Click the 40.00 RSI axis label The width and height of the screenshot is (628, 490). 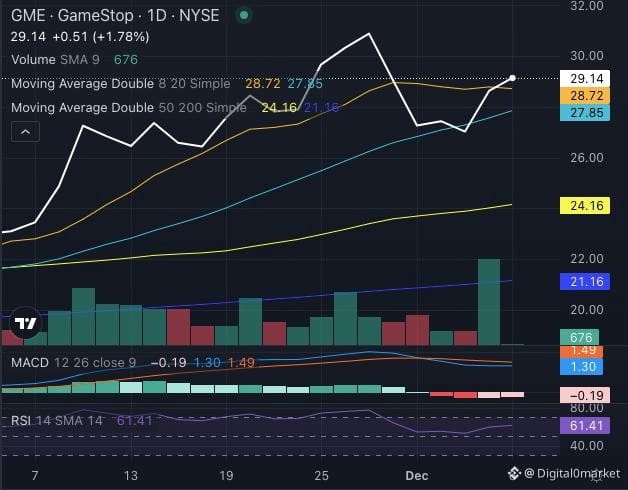click(x=587, y=446)
